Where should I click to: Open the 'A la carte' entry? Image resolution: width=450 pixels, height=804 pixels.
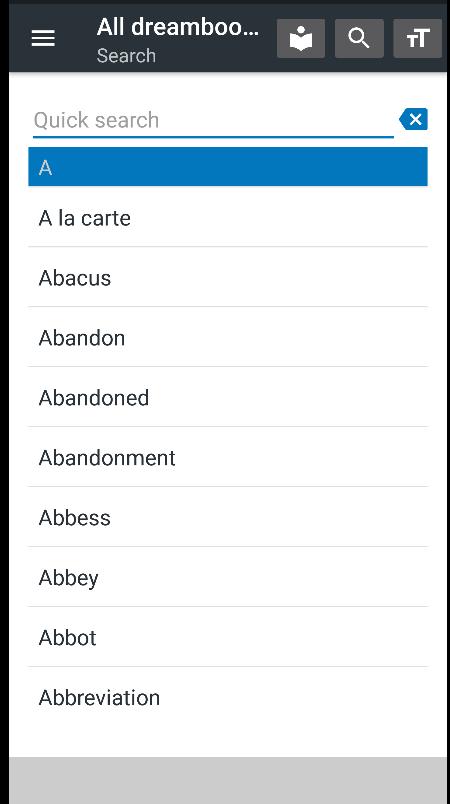tap(228, 218)
